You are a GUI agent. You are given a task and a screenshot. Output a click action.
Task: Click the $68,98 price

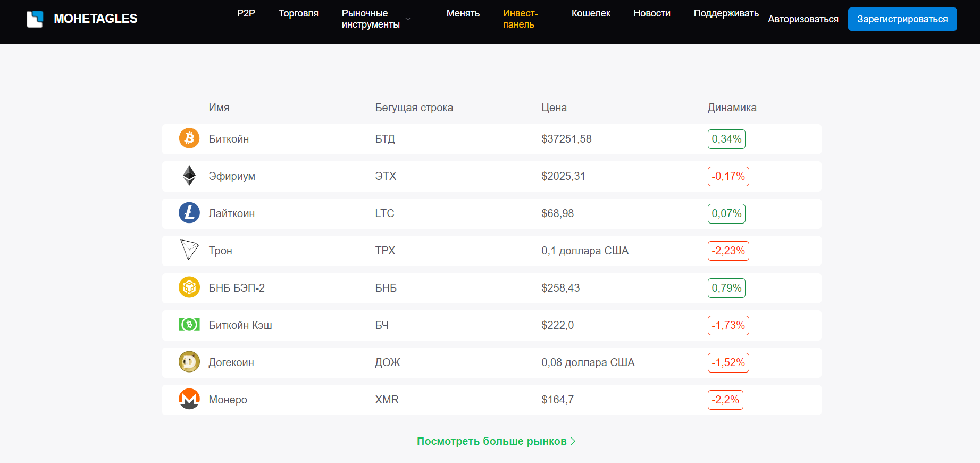pyautogui.click(x=558, y=213)
